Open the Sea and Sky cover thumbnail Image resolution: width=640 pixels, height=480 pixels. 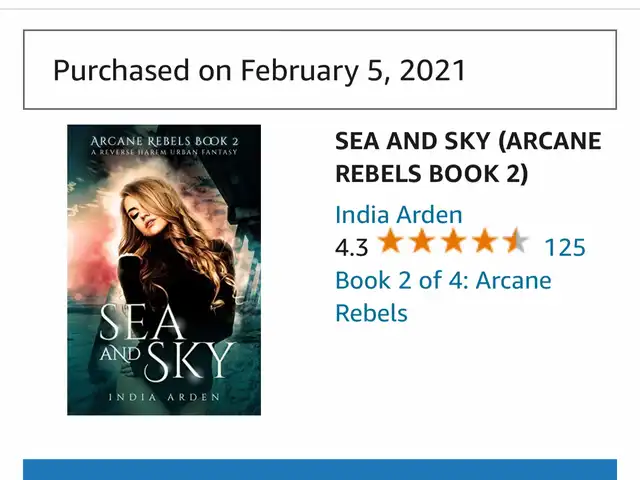coord(164,270)
